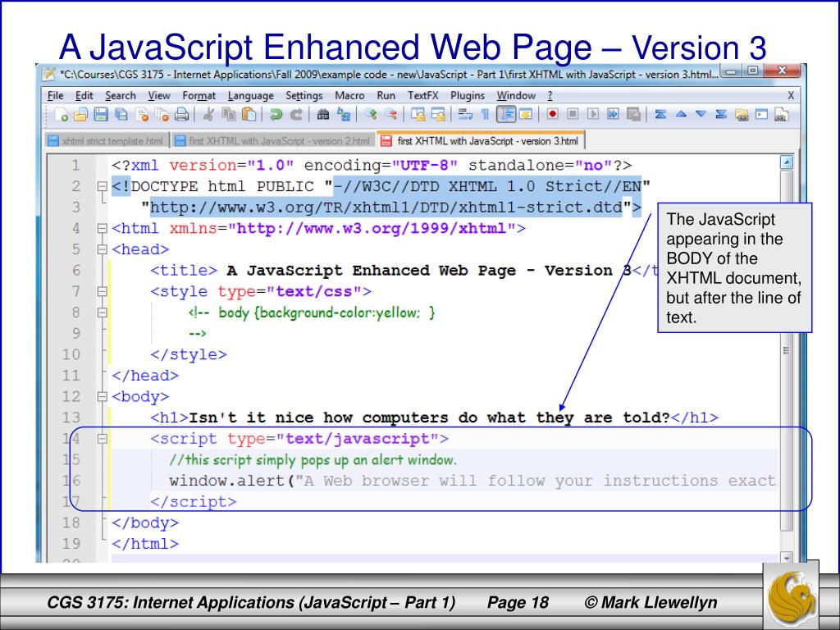Click the Close All documents icon
Image resolution: width=840 pixels, height=630 pixels.
(162, 115)
